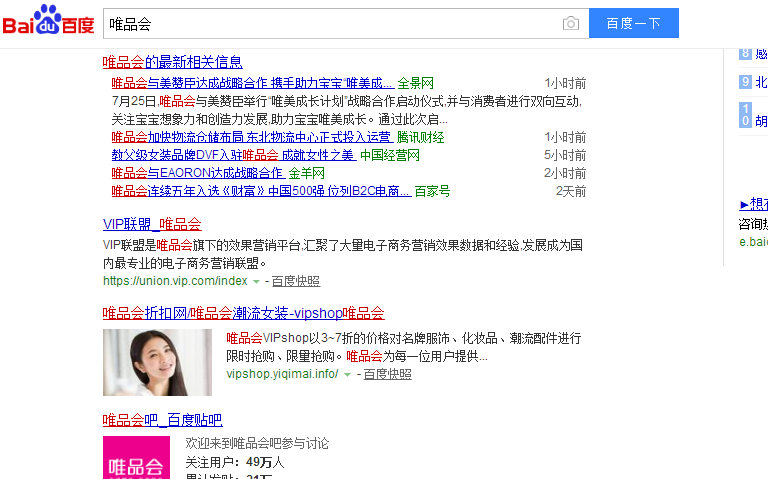This screenshot has height=479, width=768.
Task: Open VIP联盟_唯品会 result title
Action: (x=152, y=224)
